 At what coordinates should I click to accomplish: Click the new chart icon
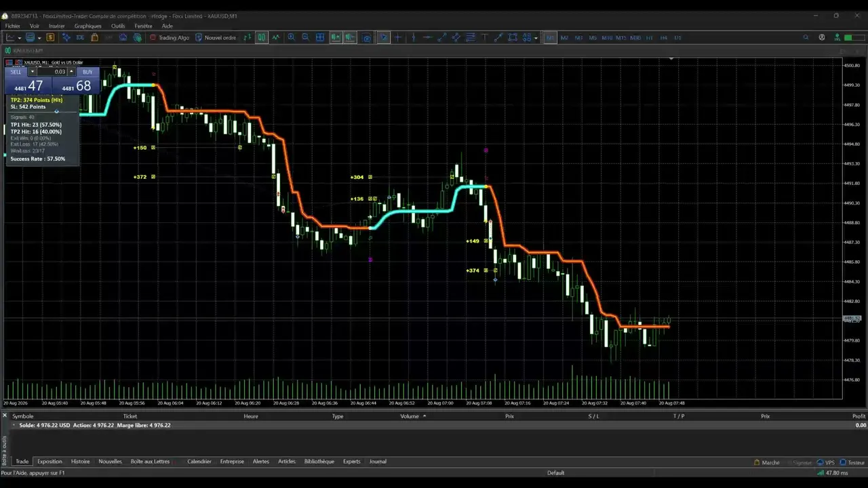pyautogui.click(x=10, y=37)
